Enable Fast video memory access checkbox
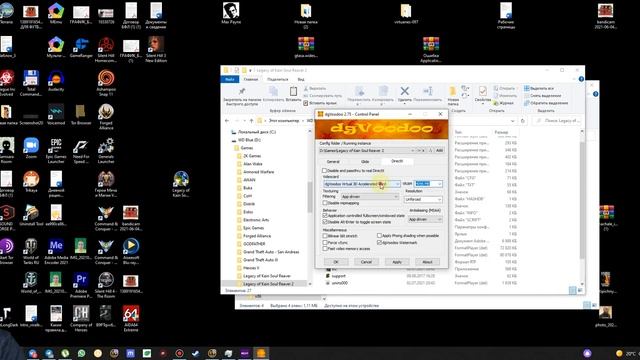The image size is (640, 360). [x=325, y=249]
